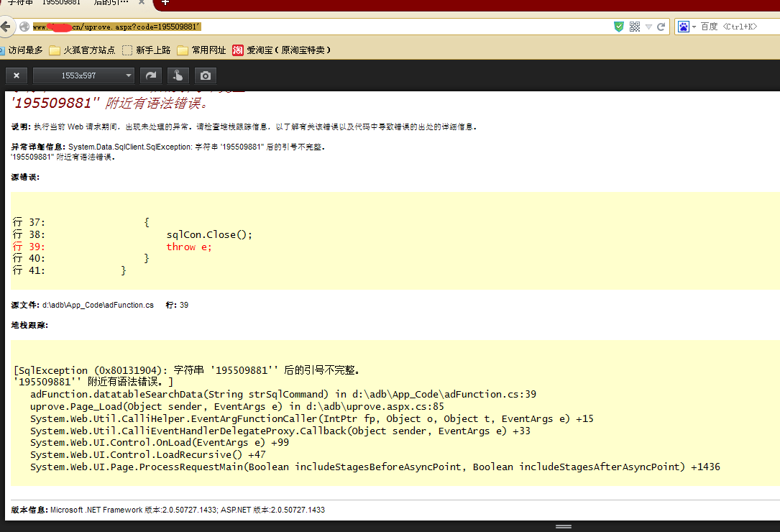Open the 常用网址 bookmark folder
The image size is (780, 532).
tap(202, 50)
